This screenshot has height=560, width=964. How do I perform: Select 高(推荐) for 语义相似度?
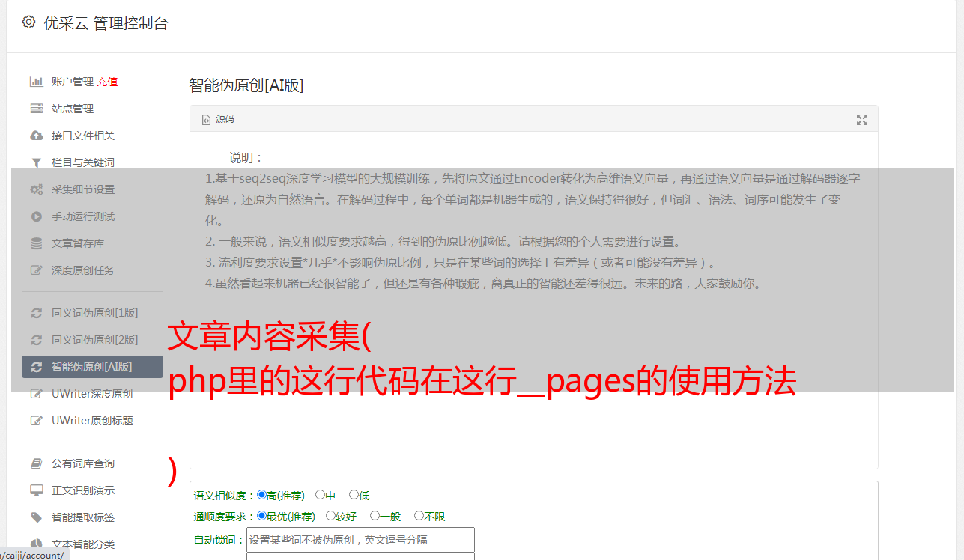pos(261,495)
